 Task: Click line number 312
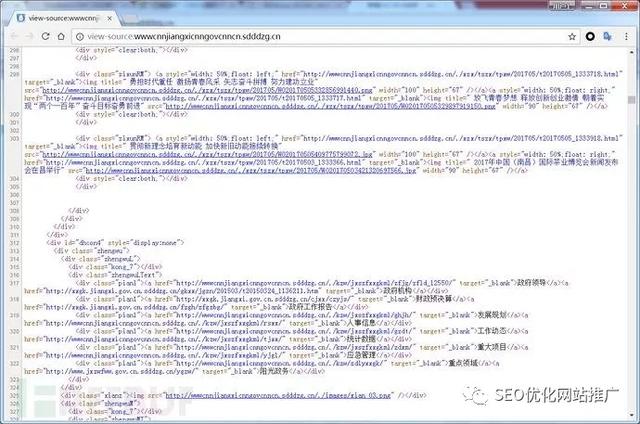coord(15,243)
